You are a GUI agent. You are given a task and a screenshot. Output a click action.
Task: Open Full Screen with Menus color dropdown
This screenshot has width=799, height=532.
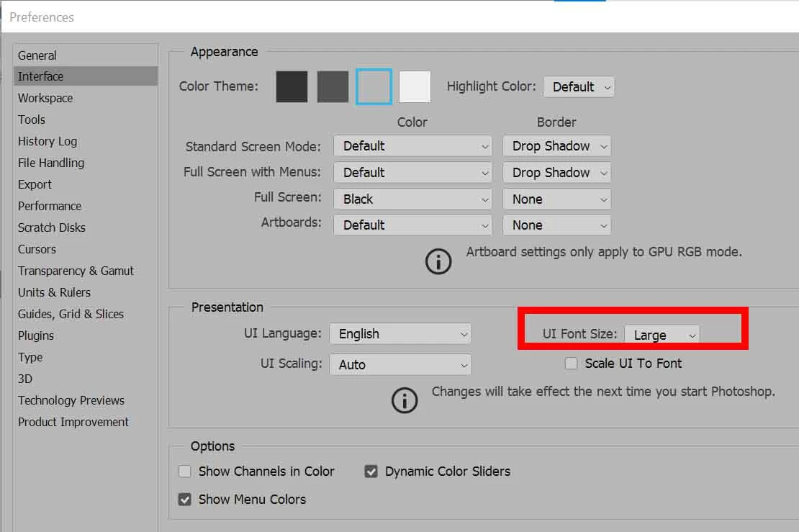coord(412,173)
